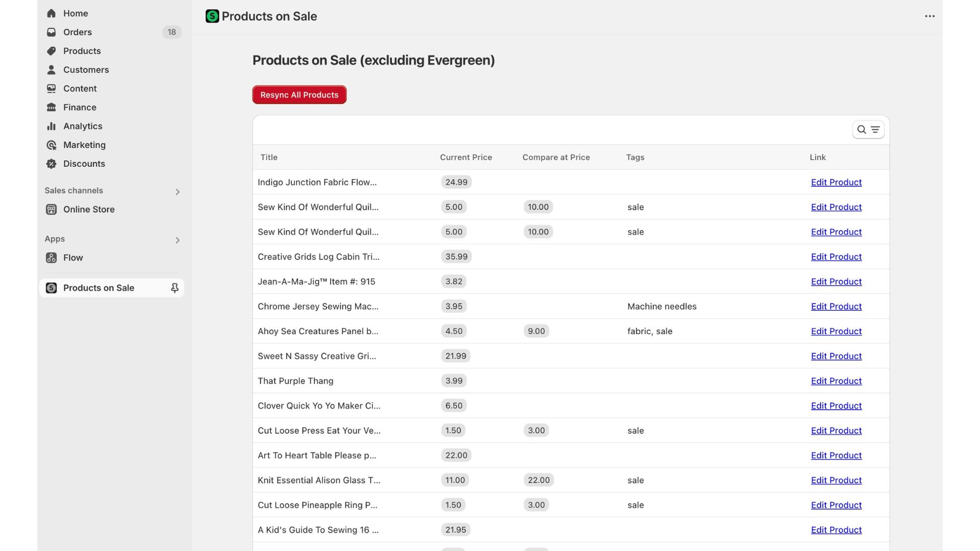The width and height of the screenshot is (980, 551).
Task: Edit Product link for Ahoy Sea Creatures
Action: pos(836,331)
